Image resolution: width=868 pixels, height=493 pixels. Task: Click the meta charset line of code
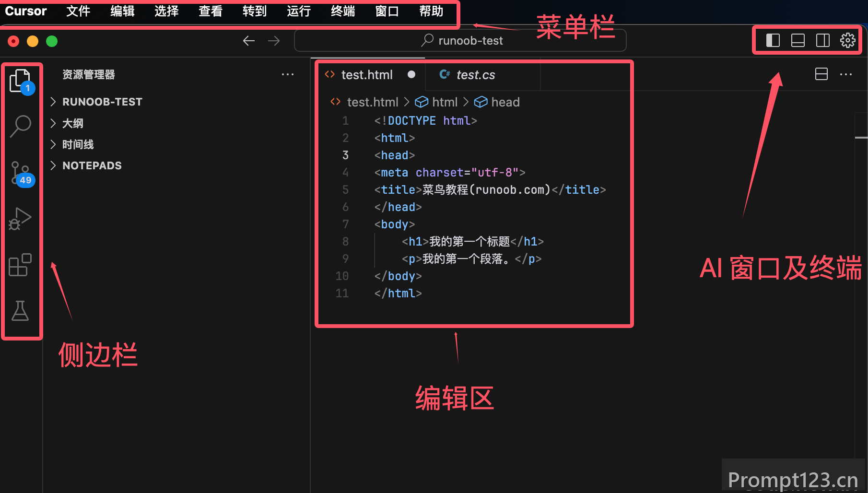click(450, 173)
